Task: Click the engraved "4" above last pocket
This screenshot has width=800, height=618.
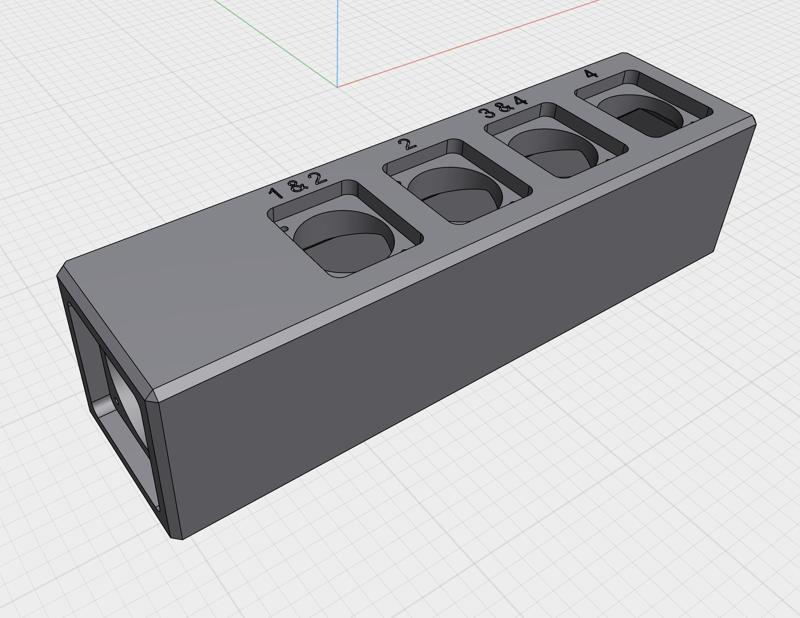Action: coord(590,73)
